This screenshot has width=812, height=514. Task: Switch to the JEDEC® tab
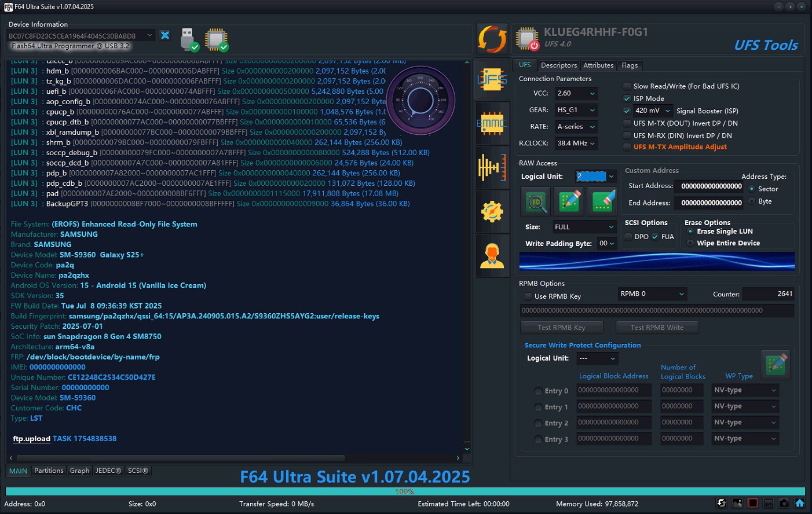pyautogui.click(x=108, y=471)
